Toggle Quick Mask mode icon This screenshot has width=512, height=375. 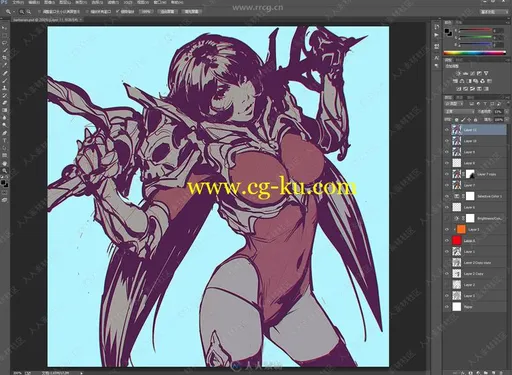pos(4,193)
